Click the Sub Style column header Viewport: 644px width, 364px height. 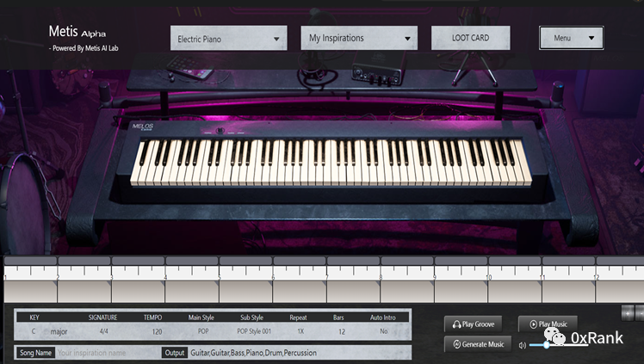click(x=251, y=318)
